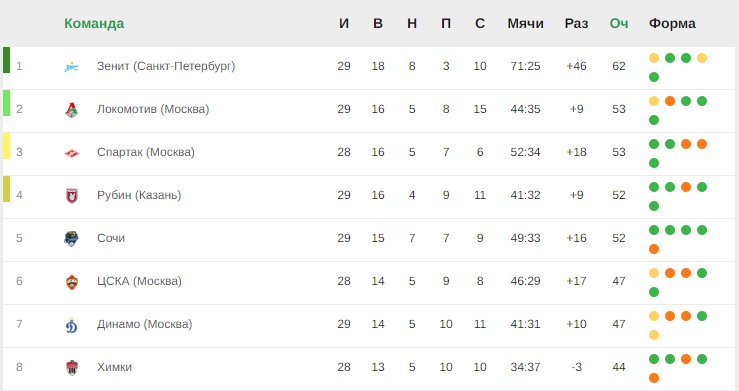Image resolution: width=739 pixels, height=391 pixels.
Task: Click the Dinamo Moscow club logo
Action: pos(72,325)
